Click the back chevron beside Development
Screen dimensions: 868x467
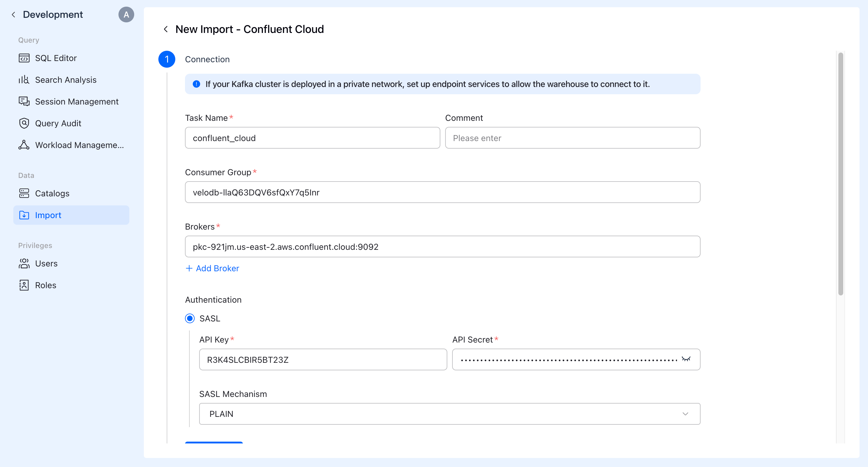tap(14, 14)
